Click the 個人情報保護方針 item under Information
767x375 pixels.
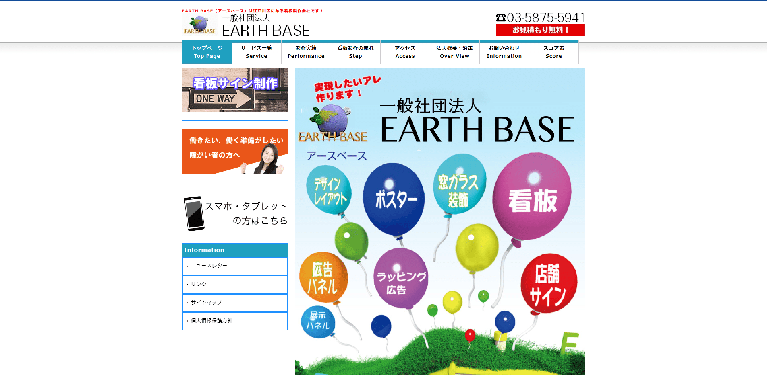click(x=235, y=321)
